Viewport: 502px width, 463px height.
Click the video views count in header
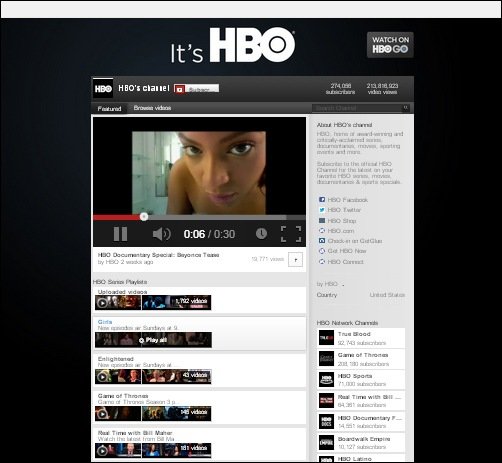pos(382,89)
